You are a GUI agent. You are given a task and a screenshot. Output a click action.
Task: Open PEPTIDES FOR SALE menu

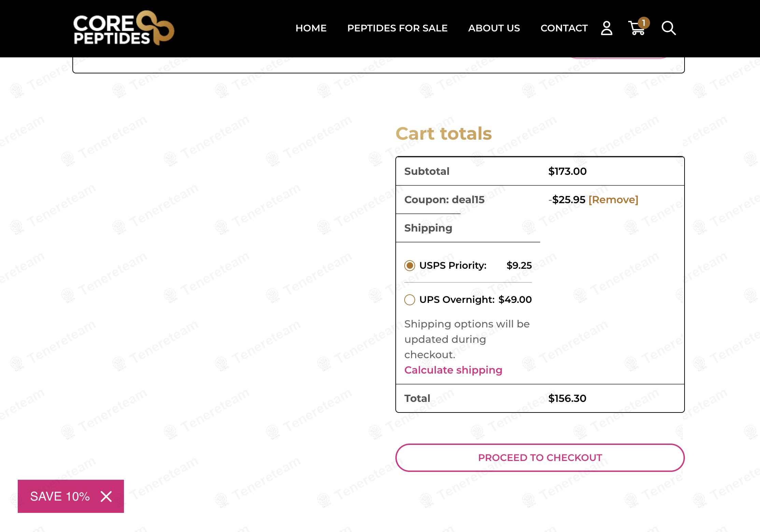tap(397, 28)
